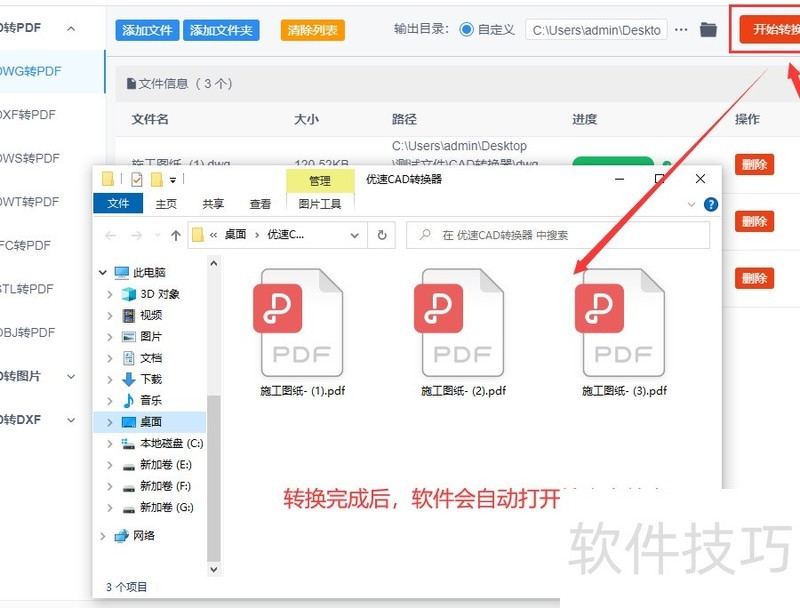Collapse the 转PDF sidebar section
Image resolution: width=800 pixels, height=608 pixels.
pos(71,28)
